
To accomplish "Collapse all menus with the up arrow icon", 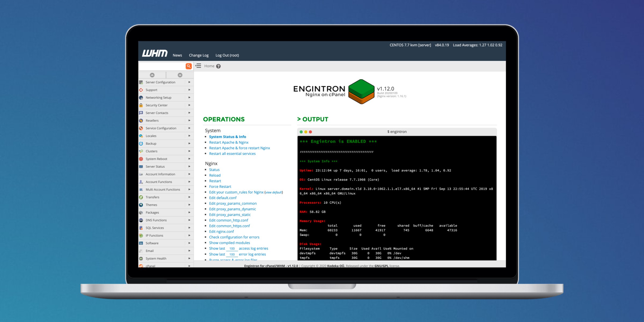I will (152, 75).
